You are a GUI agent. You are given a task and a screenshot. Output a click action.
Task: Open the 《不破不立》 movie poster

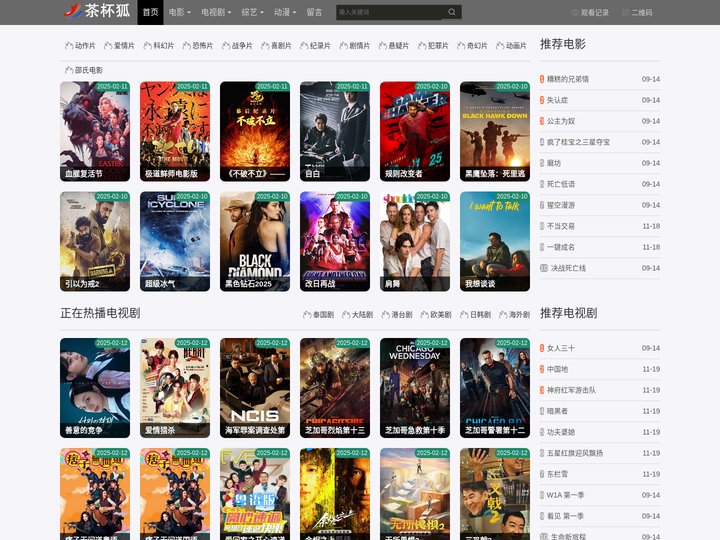[x=255, y=131]
